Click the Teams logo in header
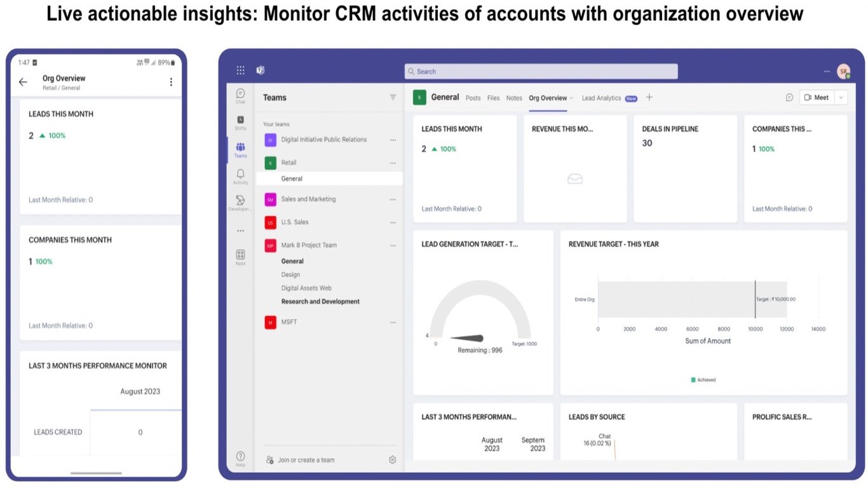The height and width of the screenshot is (488, 868). tap(261, 71)
